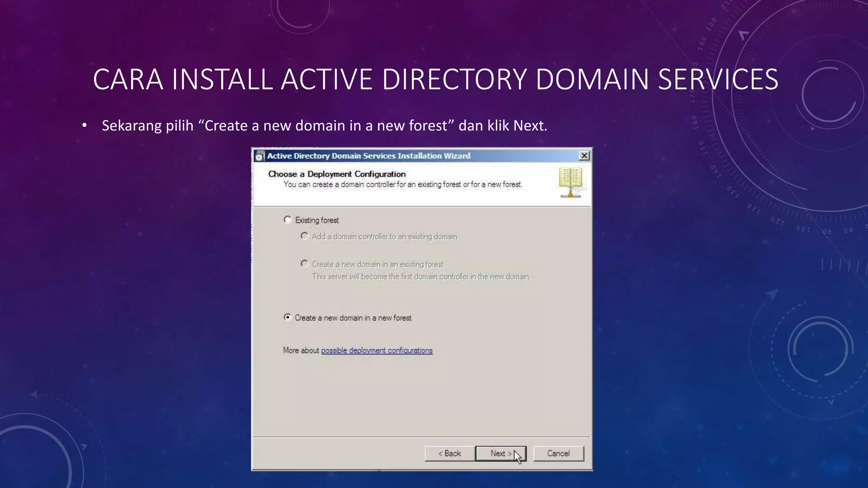The image size is (868, 488).
Task: Select Add a domain controller to existing domain
Action: click(x=304, y=236)
